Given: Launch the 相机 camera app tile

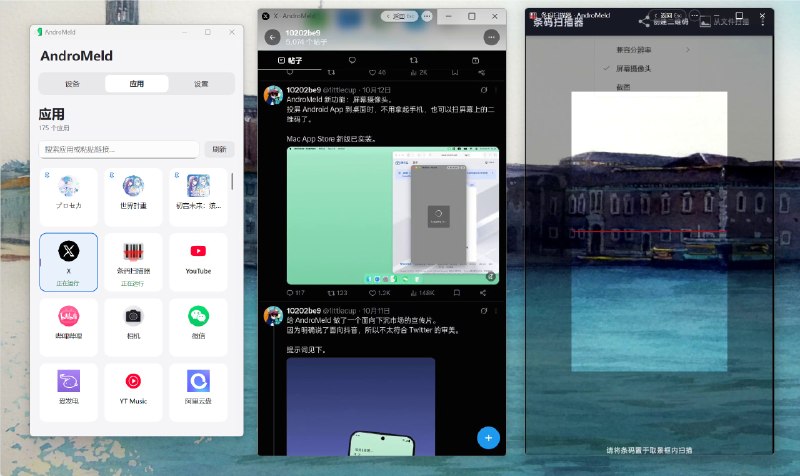Looking at the screenshot, I should (x=133, y=327).
